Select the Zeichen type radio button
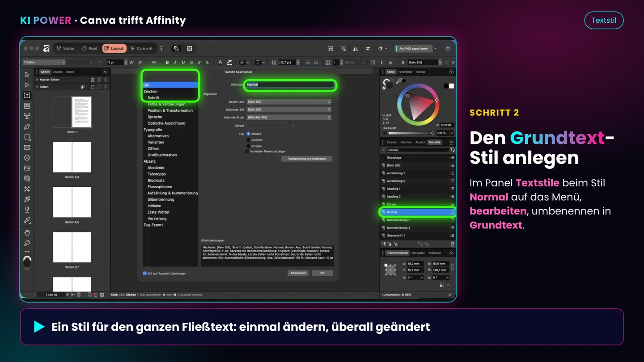The image size is (644, 362). point(248,140)
